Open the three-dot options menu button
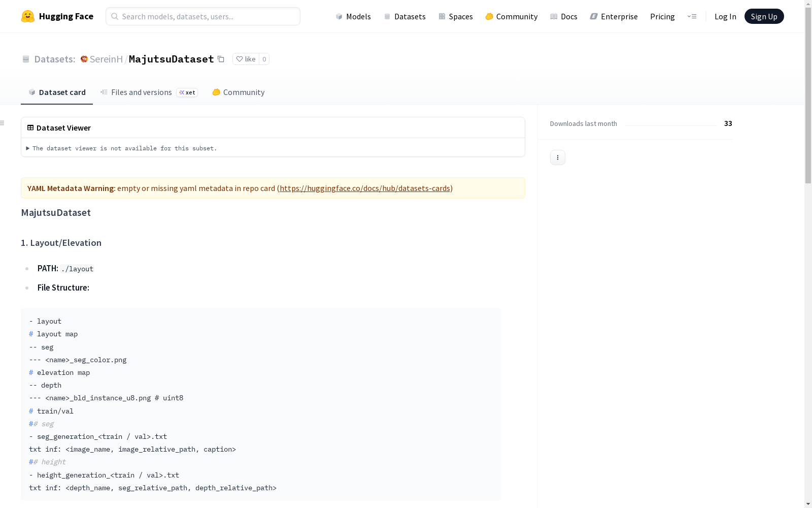Screen dimensions: 812x508 pos(557,157)
